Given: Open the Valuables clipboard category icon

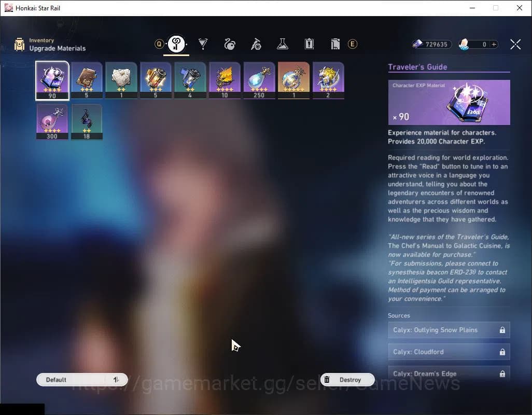Looking at the screenshot, I should click(309, 44).
